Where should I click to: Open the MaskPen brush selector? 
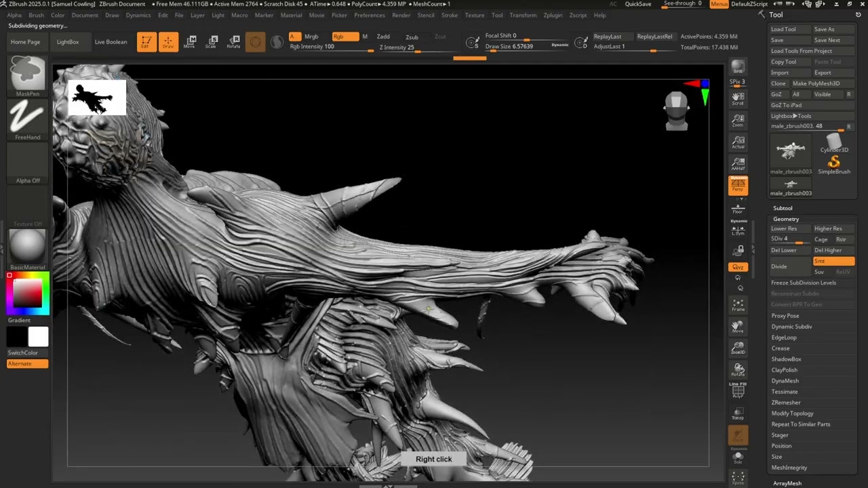(x=27, y=76)
